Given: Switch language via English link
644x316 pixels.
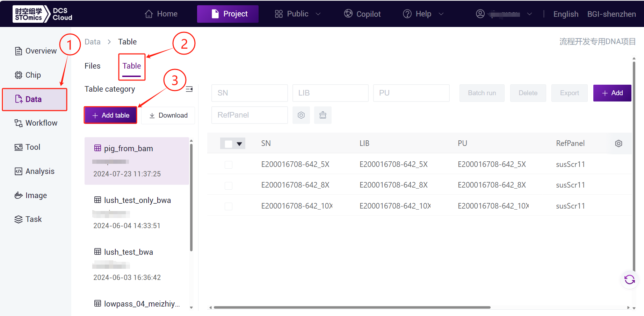Looking at the screenshot, I should (566, 14).
